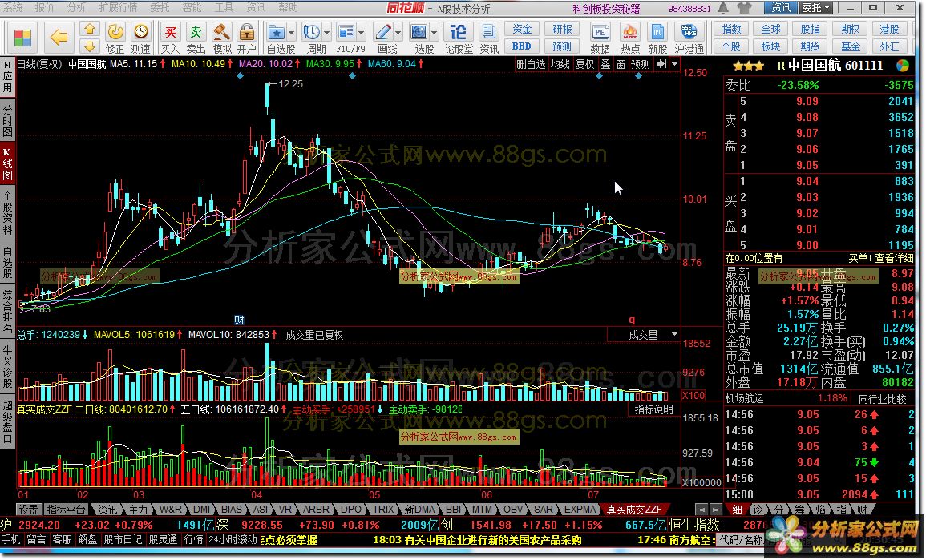Expand the chart toolbar dropdown triangle

point(675,64)
